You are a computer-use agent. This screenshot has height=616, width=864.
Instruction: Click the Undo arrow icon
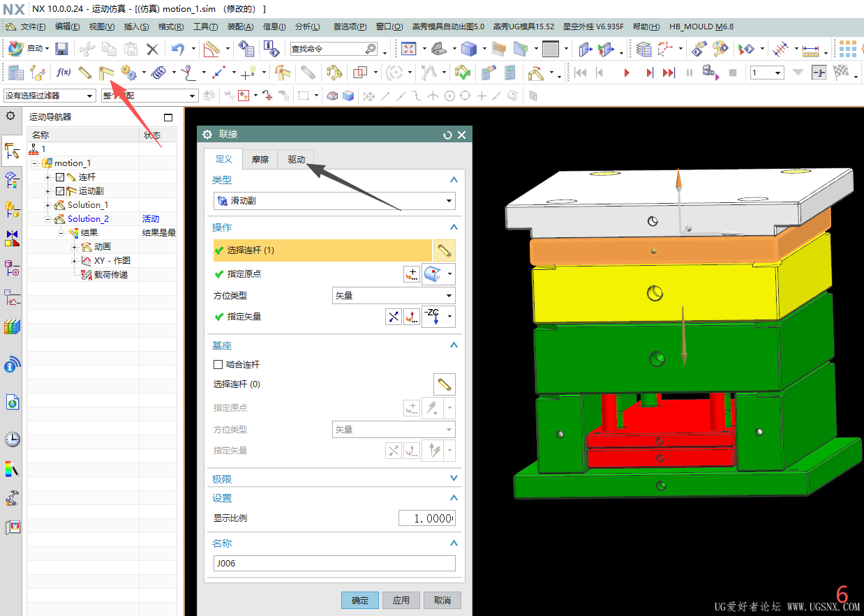point(178,49)
